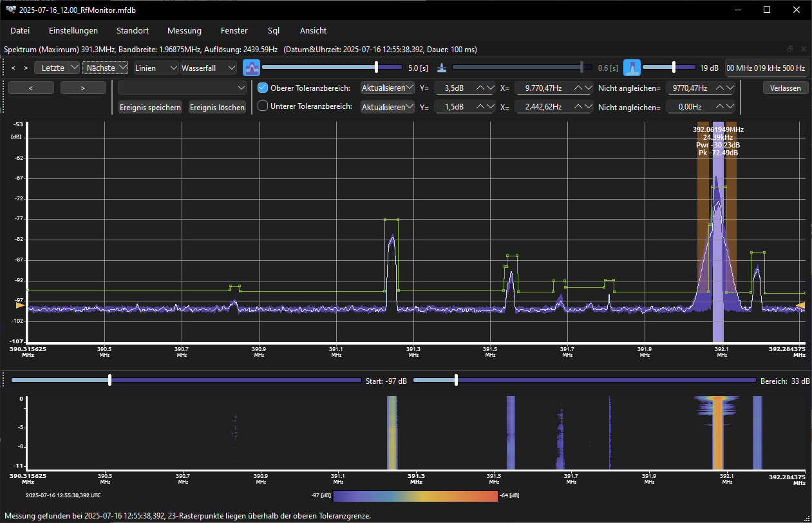Click the left orange level marker arrow
This screenshot has width=812, height=523.
(x=21, y=305)
